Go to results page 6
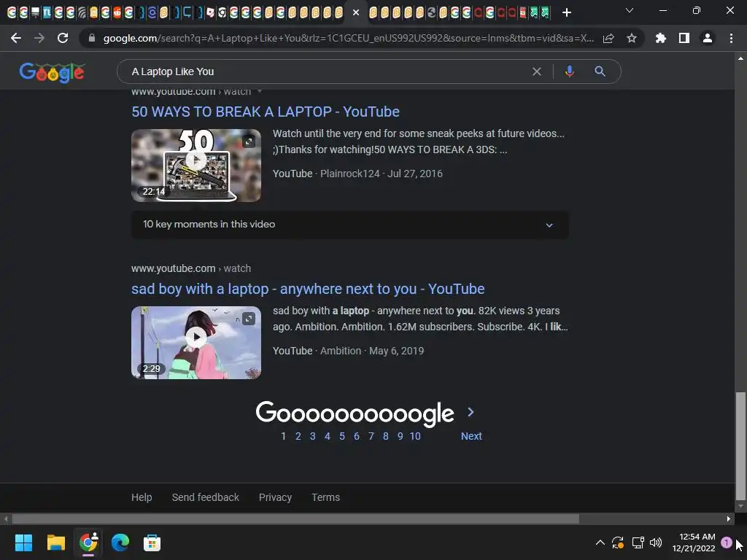Viewport: 747px width, 560px height. [356, 436]
